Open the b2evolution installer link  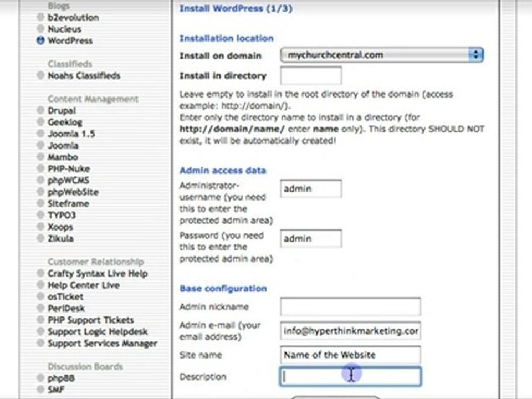point(73,17)
